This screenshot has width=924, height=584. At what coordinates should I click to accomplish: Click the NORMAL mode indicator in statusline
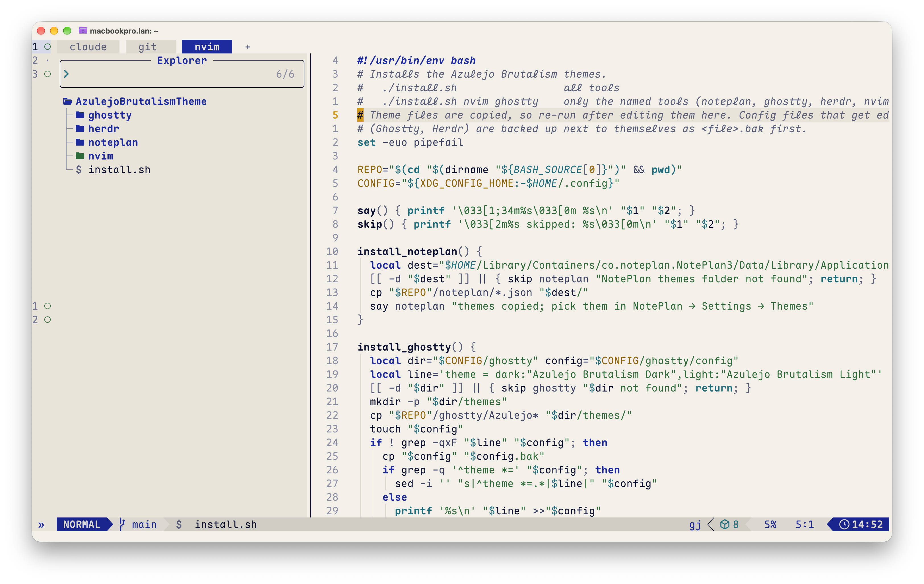coord(82,524)
